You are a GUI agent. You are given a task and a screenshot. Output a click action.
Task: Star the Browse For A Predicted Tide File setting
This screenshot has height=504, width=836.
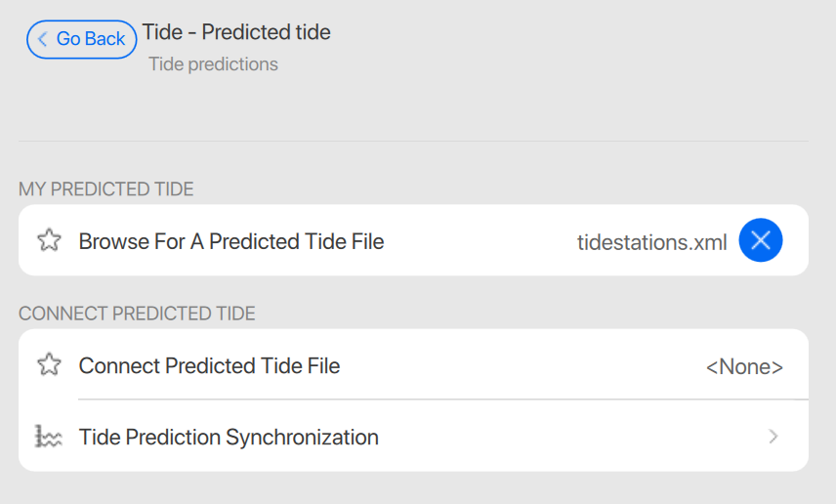click(x=49, y=240)
